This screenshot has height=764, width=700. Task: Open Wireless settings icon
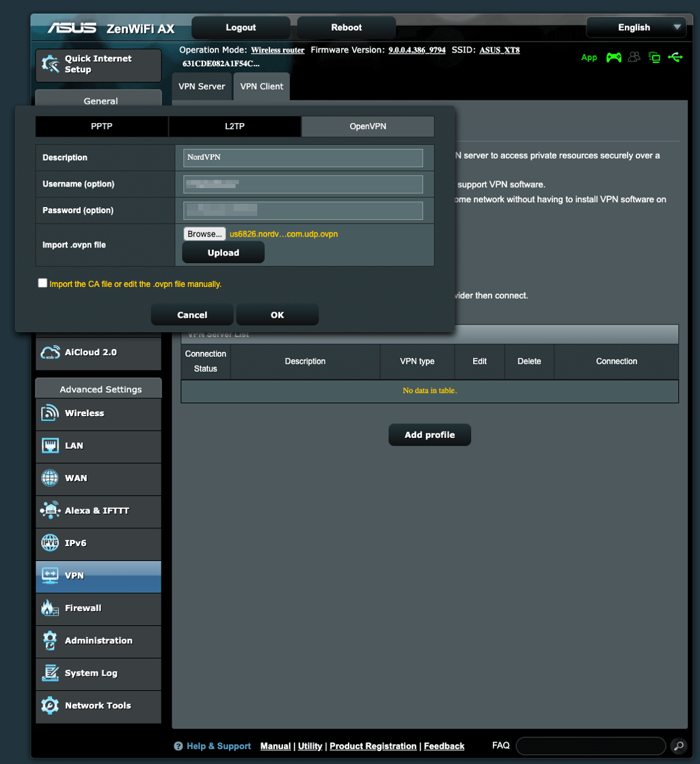50,413
